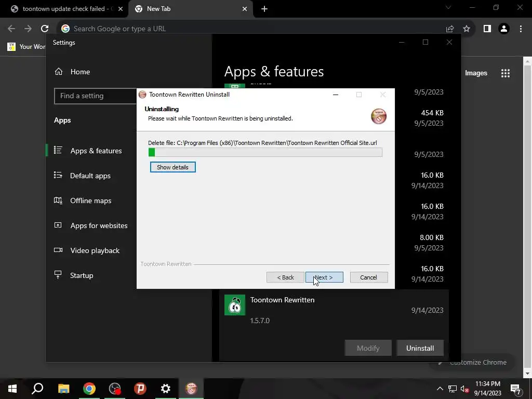Image resolution: width=532 pixels, height=399 pixels.
Task: Click the Video playback camera icon in the sidebar
Action: tap(58, 250)
